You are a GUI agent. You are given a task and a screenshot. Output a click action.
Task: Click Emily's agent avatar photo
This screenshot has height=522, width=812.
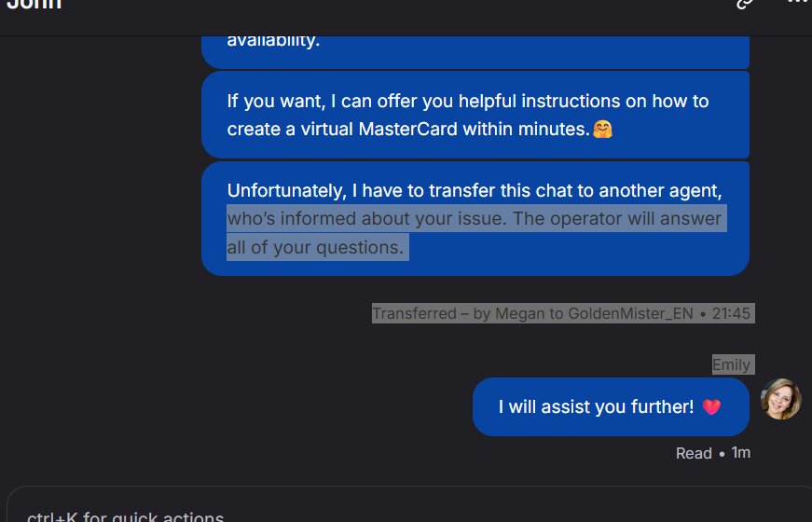(x=780, y=399)
